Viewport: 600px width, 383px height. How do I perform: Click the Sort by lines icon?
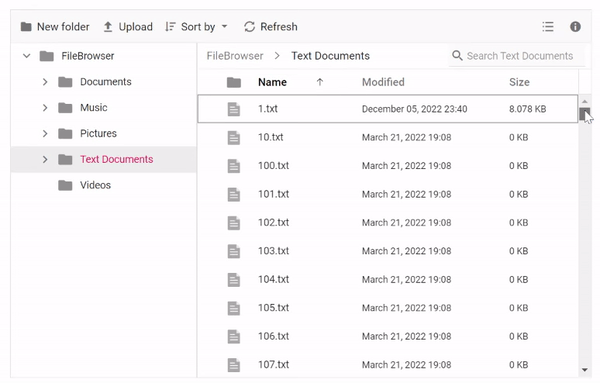(x=170, y=27)
